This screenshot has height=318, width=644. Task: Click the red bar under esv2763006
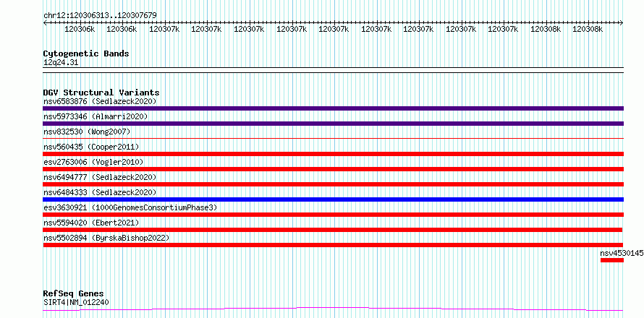(333, 169)
